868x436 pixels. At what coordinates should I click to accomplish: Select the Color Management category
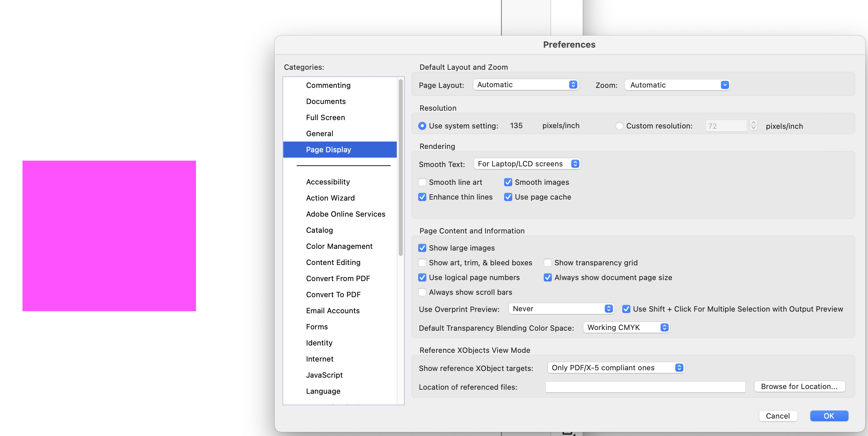(x=339, y=246)
